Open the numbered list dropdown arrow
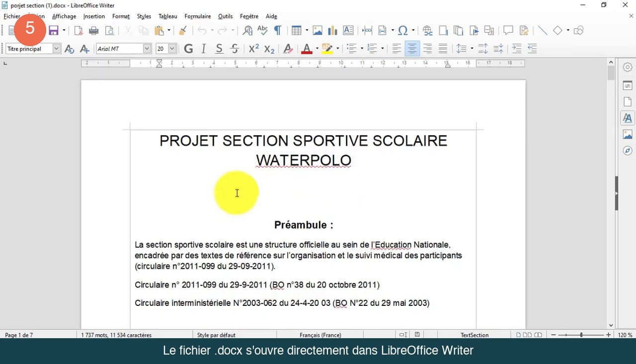 tap(382, 49)
